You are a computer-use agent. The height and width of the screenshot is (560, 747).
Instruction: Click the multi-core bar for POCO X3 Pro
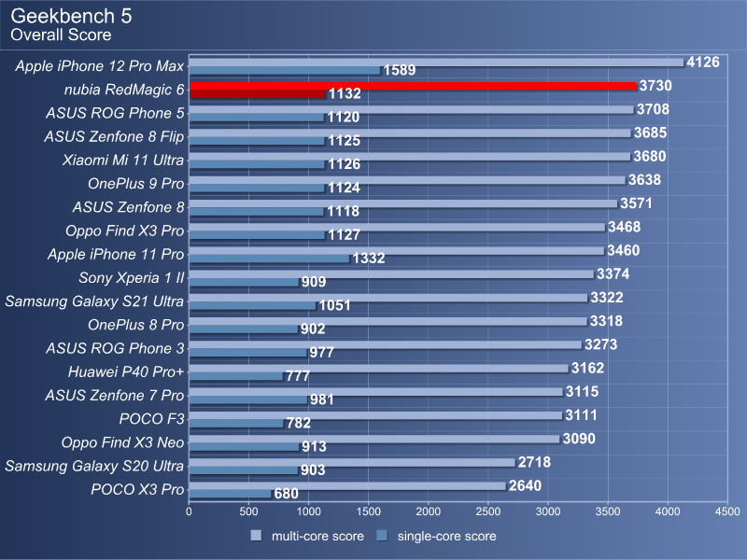click(347, 486)
